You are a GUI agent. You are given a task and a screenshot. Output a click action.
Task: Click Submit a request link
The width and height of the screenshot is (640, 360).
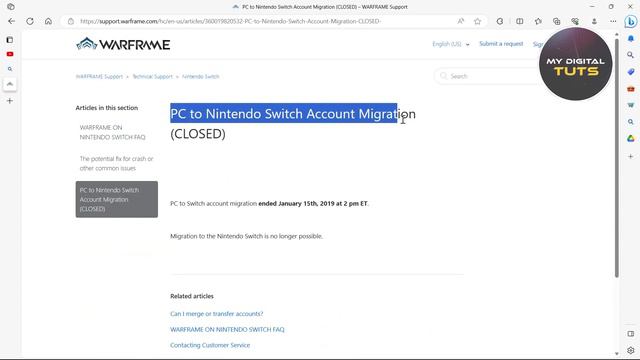501,44
